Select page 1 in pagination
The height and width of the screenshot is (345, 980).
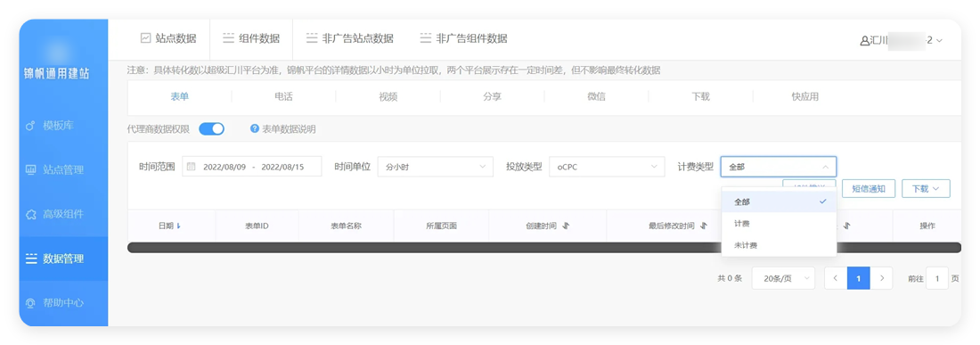tap(859, 278)
